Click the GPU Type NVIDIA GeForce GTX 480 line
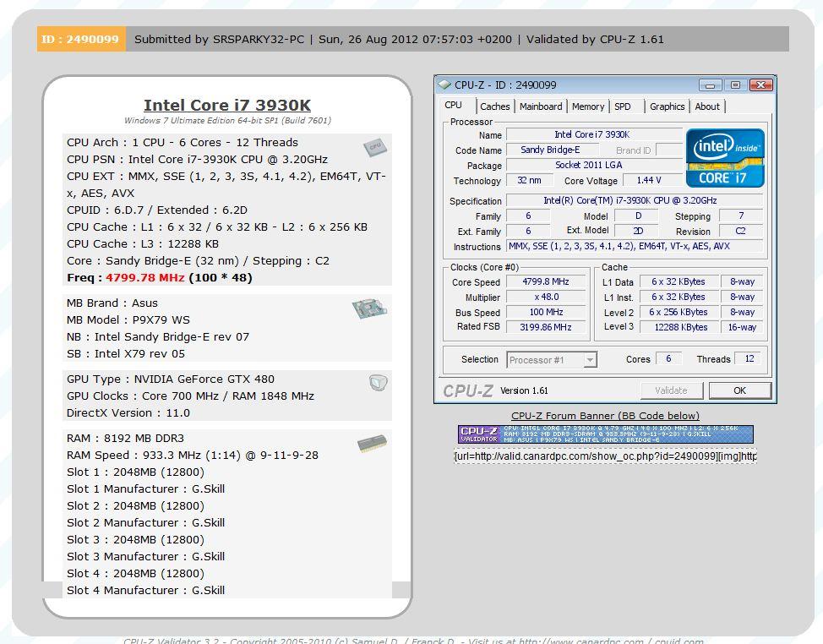The image size is (823, 644). (171, 379)
